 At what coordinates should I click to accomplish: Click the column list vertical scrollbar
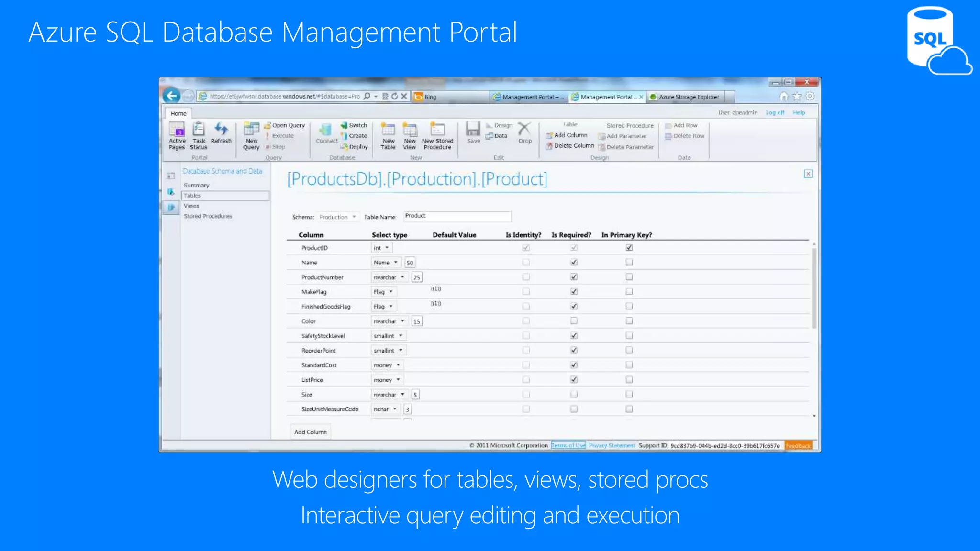coord(814,288)
